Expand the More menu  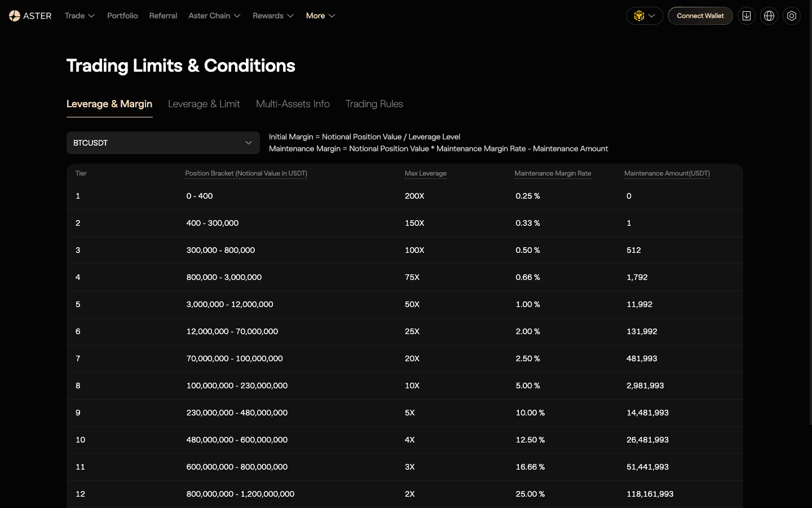click(x=320, y=16)
